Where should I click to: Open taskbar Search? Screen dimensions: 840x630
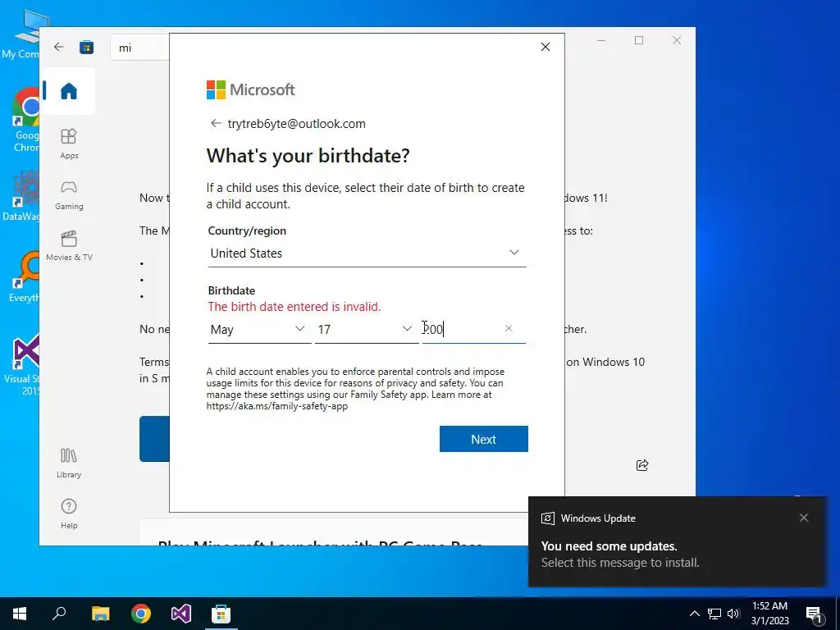[59, 614]
